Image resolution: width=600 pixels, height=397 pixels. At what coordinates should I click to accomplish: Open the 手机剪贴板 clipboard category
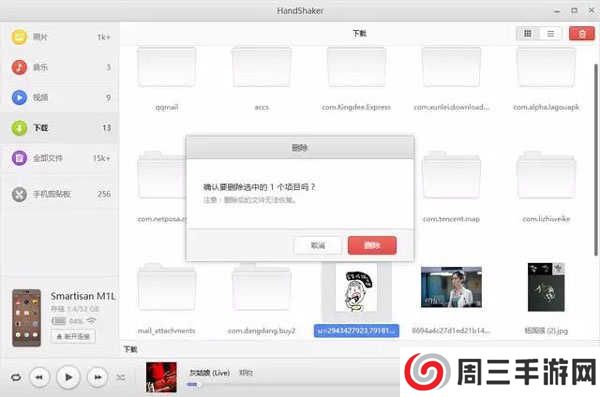(x=59, y=194)
